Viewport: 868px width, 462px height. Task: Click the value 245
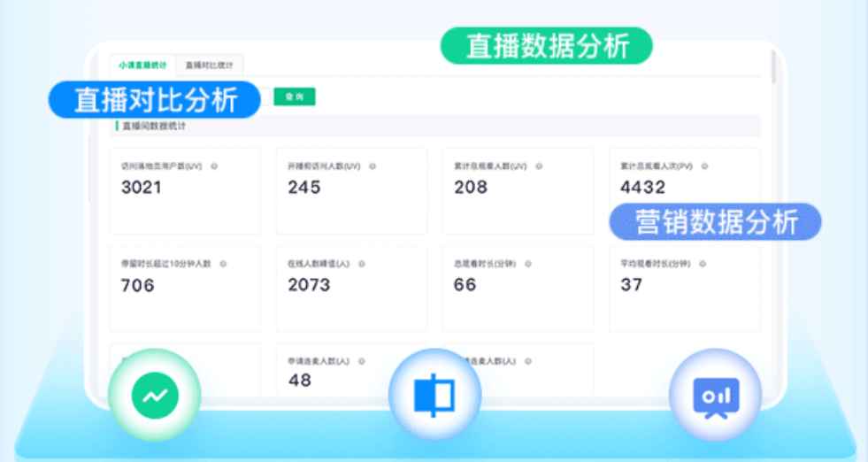click(x=303, y=188)
